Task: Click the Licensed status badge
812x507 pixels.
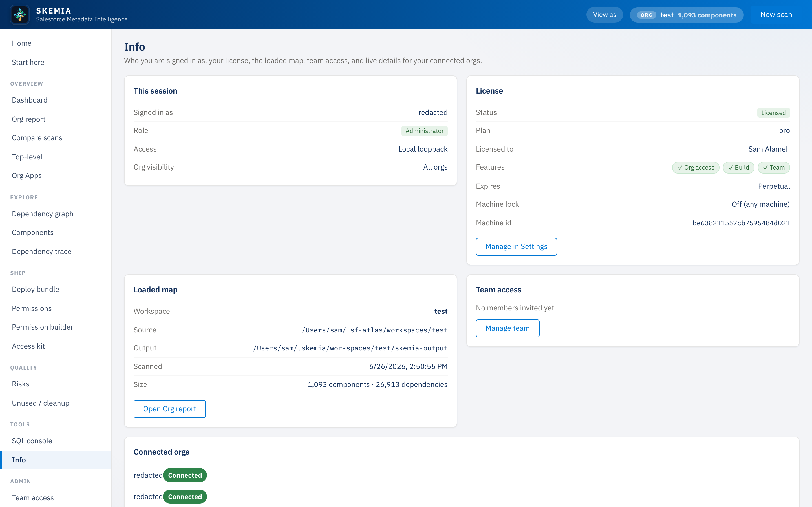Action: tap(773, 113)
